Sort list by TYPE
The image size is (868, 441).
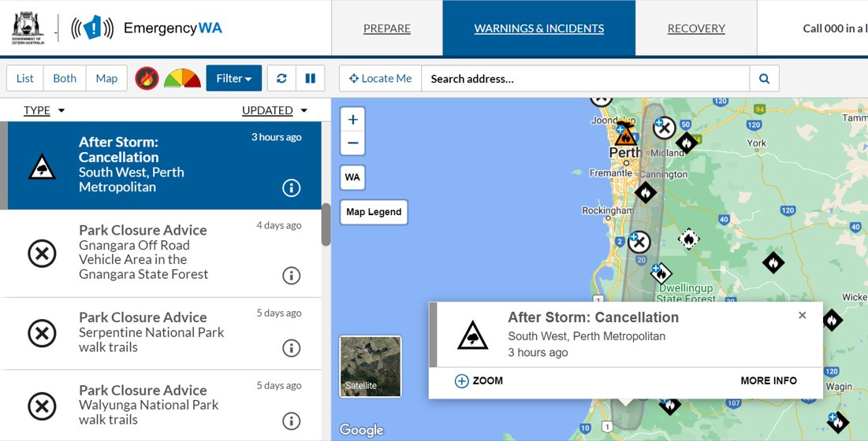click(x=43, y=110)
